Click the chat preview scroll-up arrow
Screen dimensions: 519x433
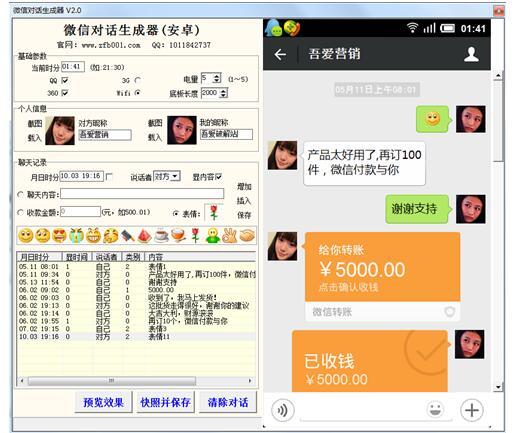pos(498,76)
